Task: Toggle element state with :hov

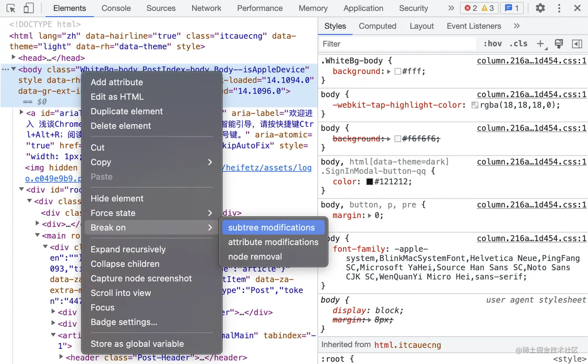Action: point(493,44)
